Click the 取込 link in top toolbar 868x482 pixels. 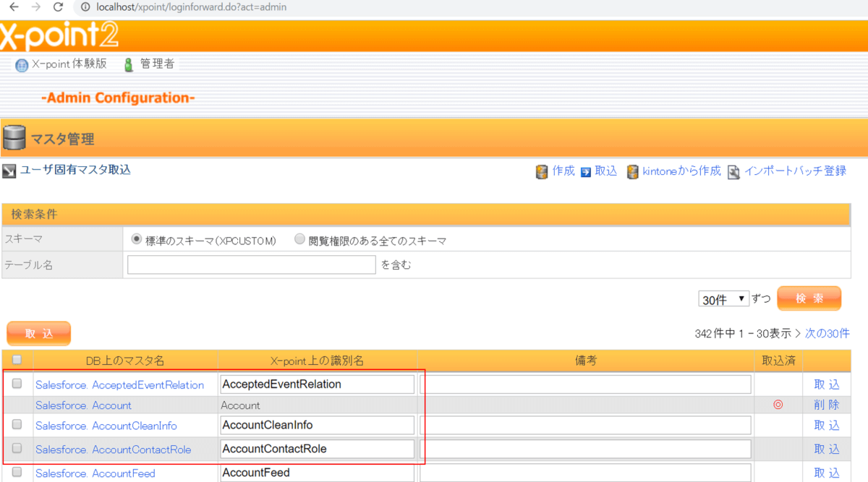coord(606,171)
